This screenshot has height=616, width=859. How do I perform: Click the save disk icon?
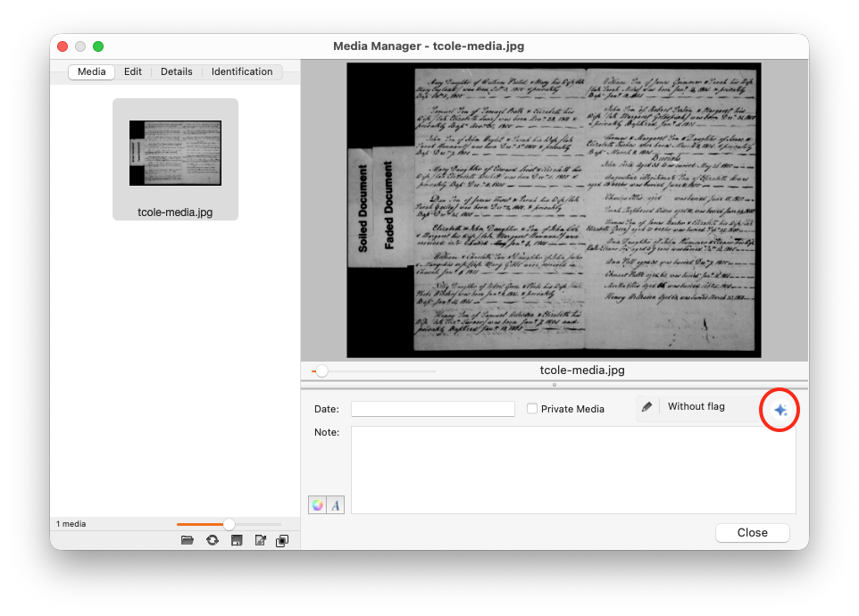(x=237, y=540)
